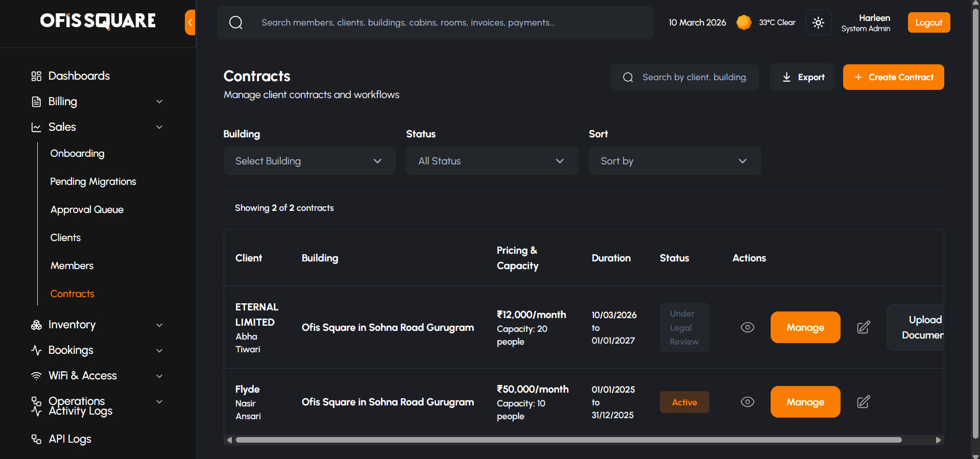The height and width of the screenshot is (459, 980).
Task: Click the weather sun icon in header
Action: (x=744, y=22)
